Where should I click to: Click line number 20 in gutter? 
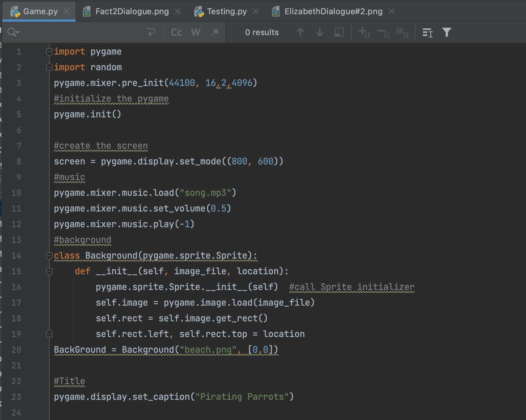tap(16, 350)
